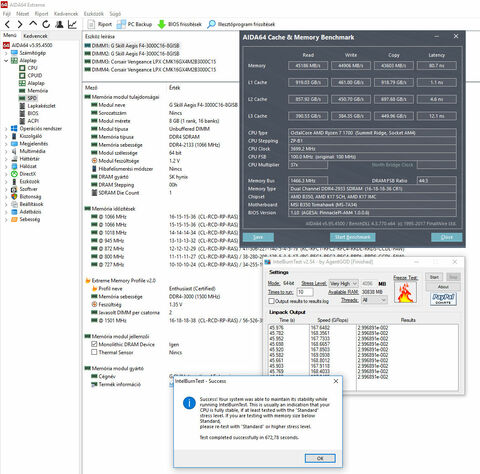Expand the Kiszolgáló tree node
Screen dimensions: 480x474
6,136
